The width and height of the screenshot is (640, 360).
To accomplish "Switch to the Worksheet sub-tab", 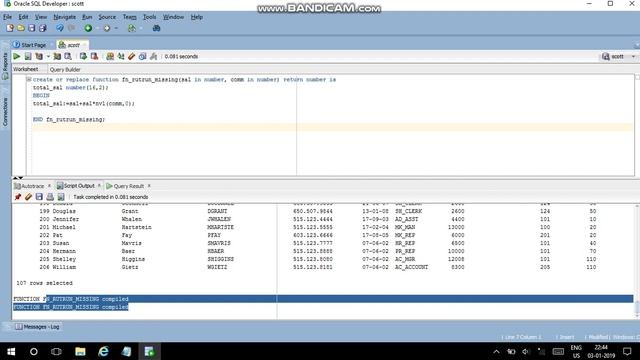I will coord(25,69).
